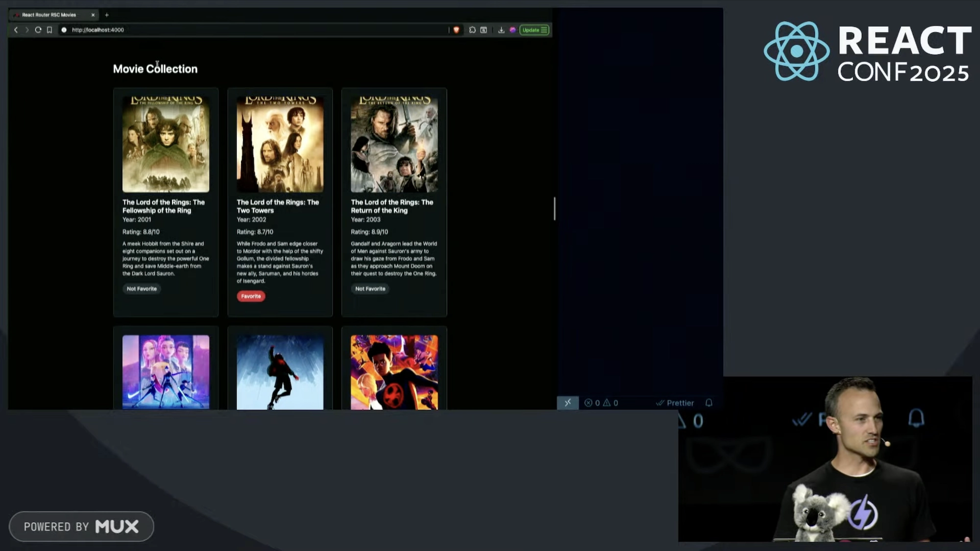
Task: Bookmark the current page
Action: tap(49, 30)
